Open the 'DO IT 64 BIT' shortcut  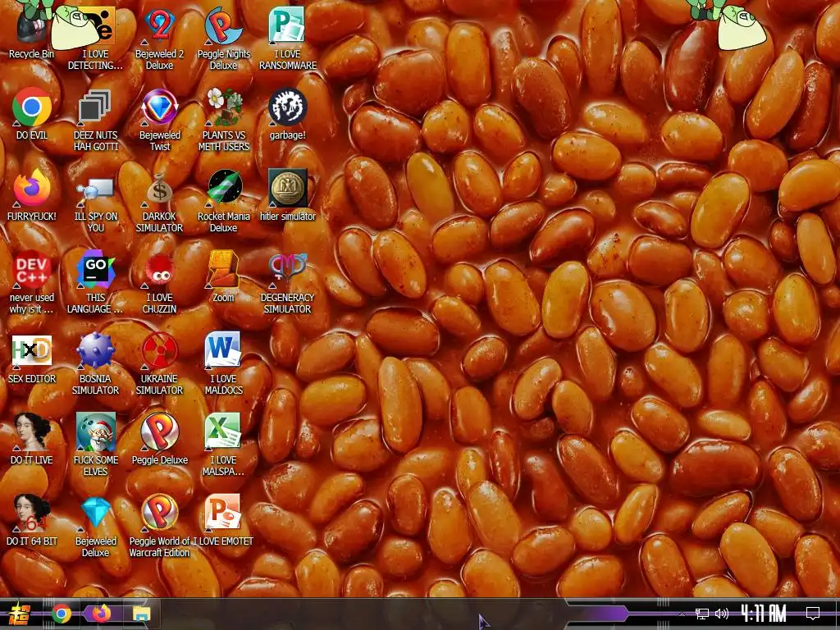pos(32,519)
